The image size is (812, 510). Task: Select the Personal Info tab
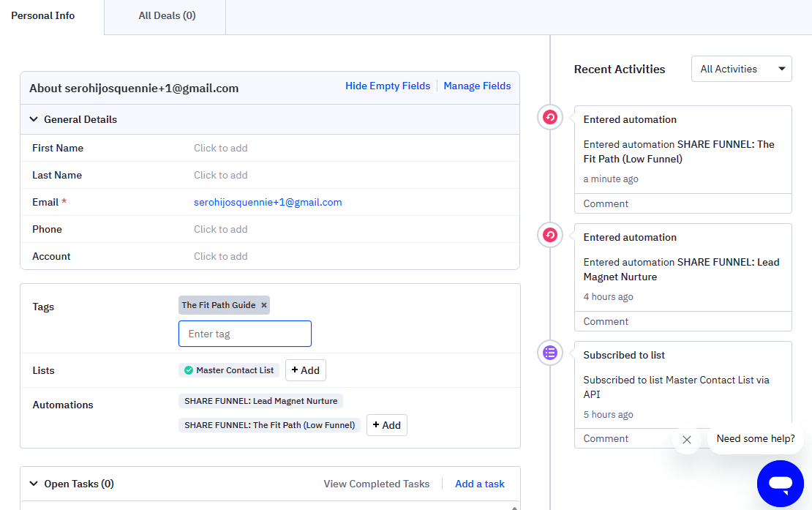(42, 15)
